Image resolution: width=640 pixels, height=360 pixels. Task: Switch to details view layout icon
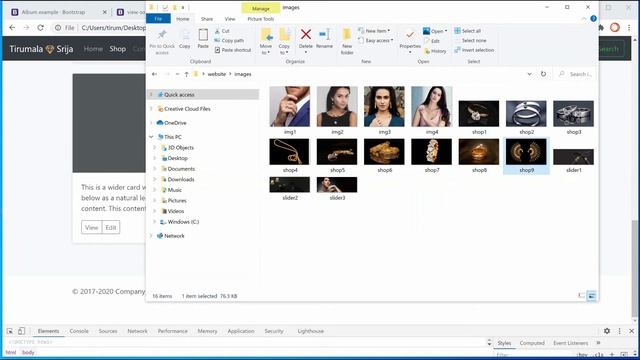pos(582,296)
